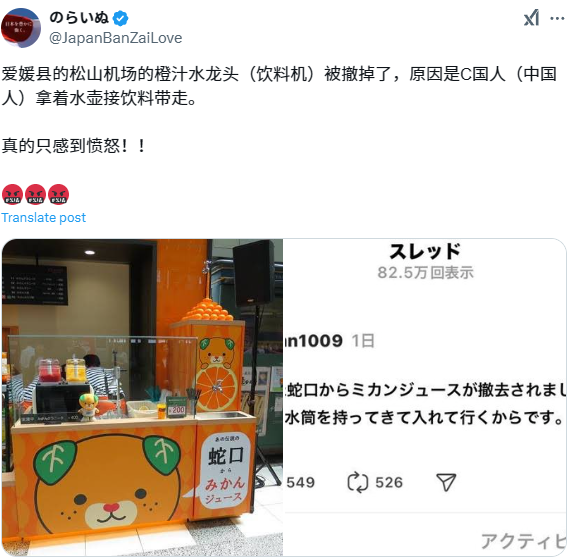Open the orange juice stand photo
569x559 pixels.
142,397
